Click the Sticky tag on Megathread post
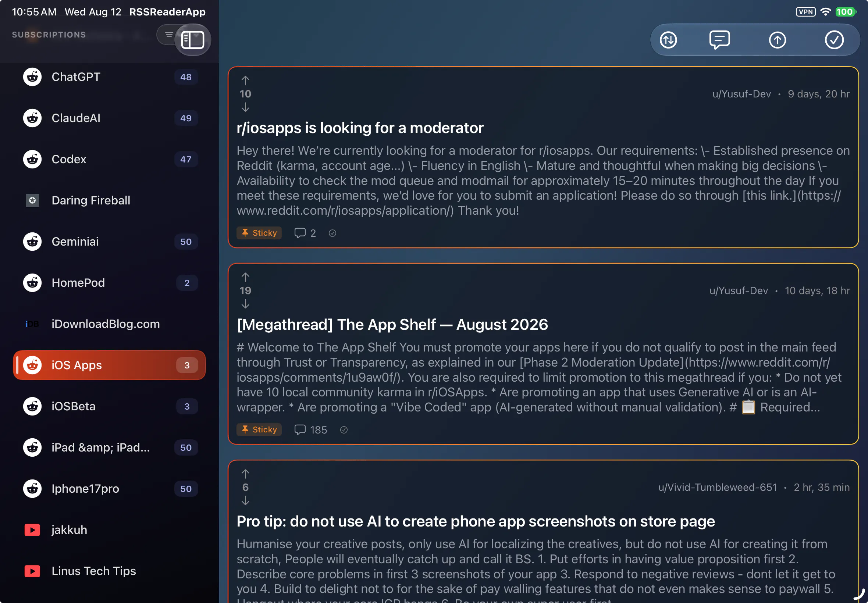This screenshot has width=868, height=603. click(x=259, y=429)
